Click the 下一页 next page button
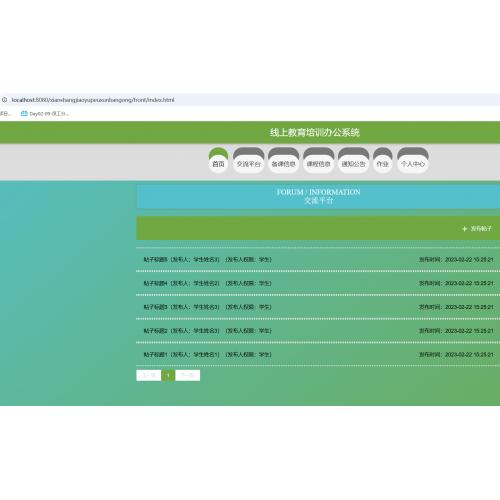Viewport: 500px width, 500px height. 188,375
